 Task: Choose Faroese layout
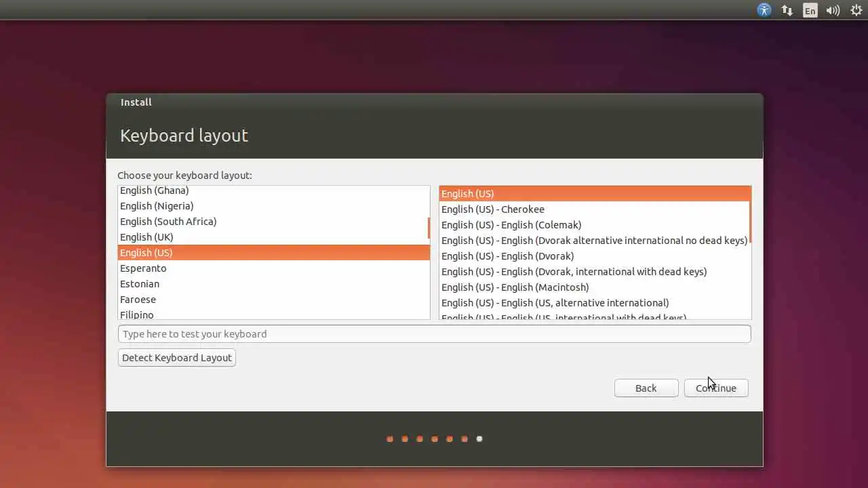point(273,300)
